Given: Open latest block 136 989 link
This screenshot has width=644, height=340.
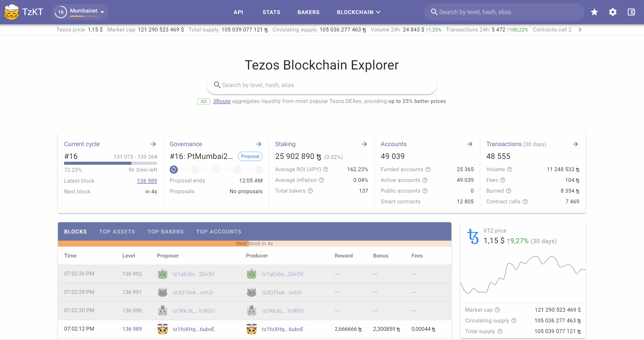Looking at the screenshot, I should click(x=147, y=181).
